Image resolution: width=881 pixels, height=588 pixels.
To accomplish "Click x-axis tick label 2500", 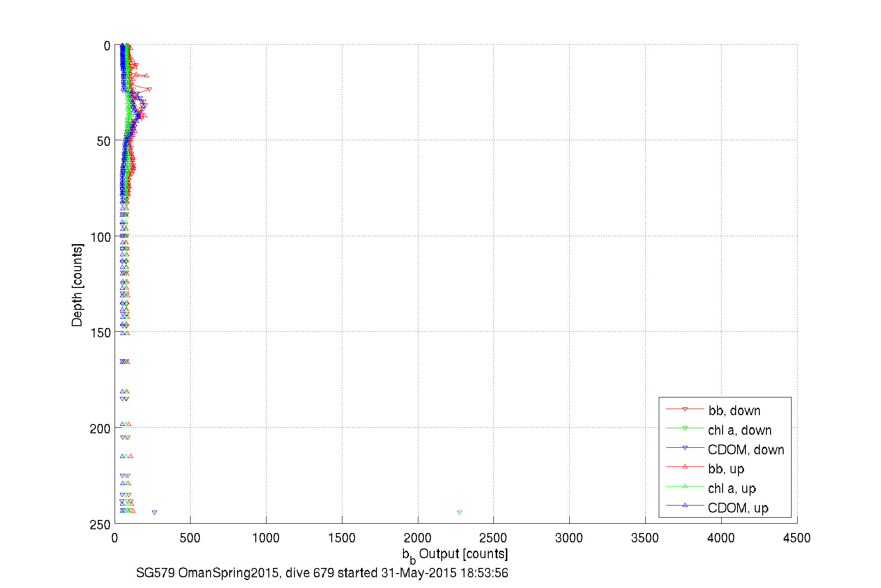I will tap(493, 538).
